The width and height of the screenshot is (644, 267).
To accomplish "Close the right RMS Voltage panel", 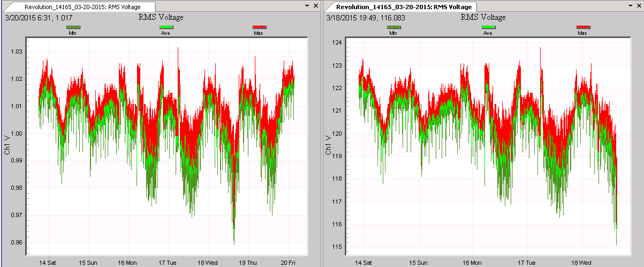I will pos(638,5).
